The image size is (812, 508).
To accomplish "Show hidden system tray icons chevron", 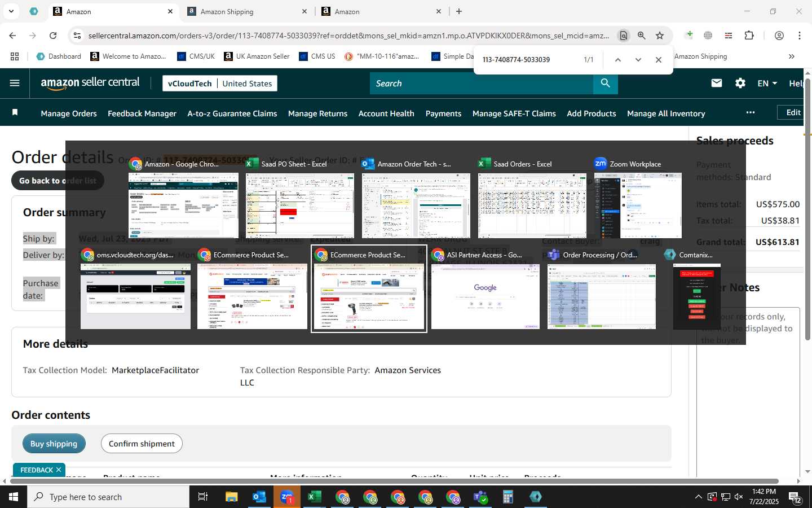I will (x=698, y=497).
